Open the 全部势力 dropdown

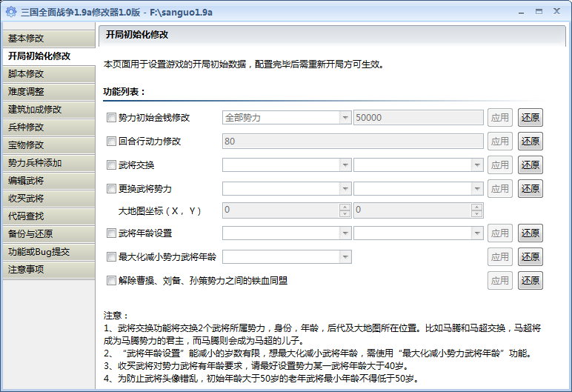287,118
